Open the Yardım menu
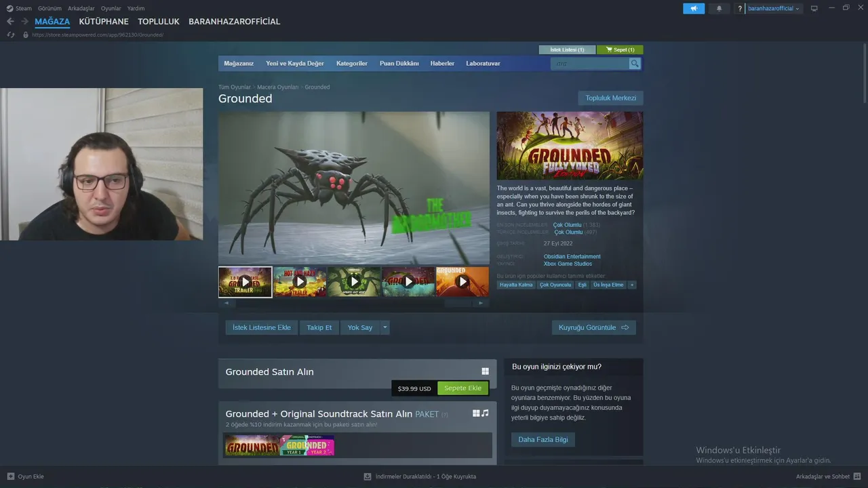The width and height of the screenshot is (868, 488). click(136, 8)
